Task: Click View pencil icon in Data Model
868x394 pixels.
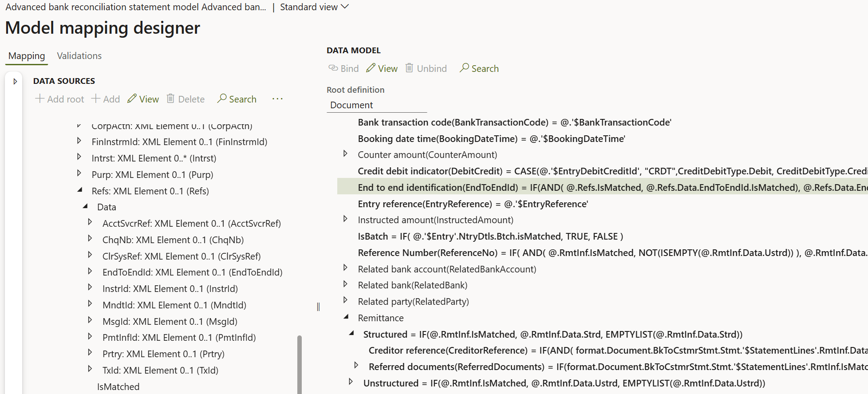Action: pos(371,68)
